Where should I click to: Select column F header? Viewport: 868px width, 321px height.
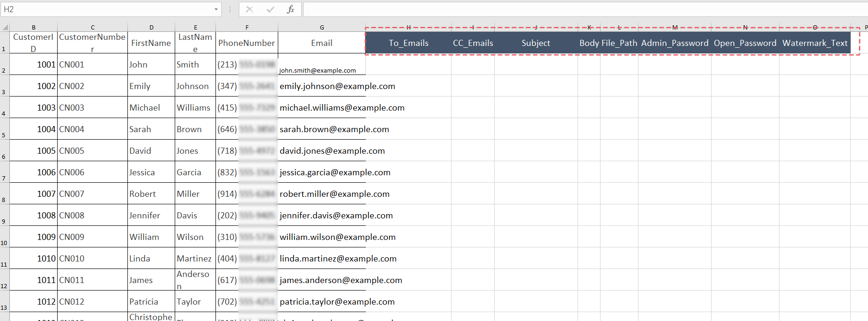point(247,27)
